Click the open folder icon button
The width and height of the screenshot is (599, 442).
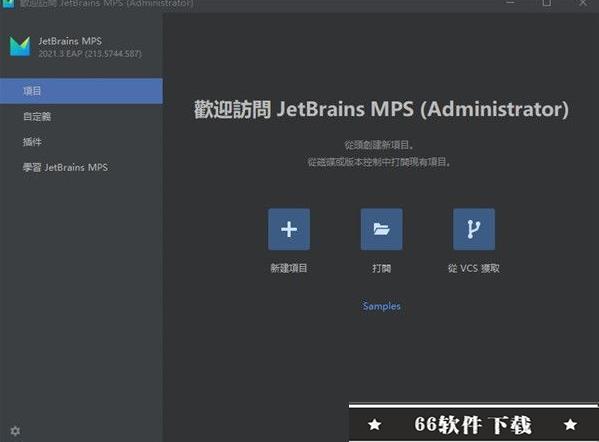click(x=381, y=229)
